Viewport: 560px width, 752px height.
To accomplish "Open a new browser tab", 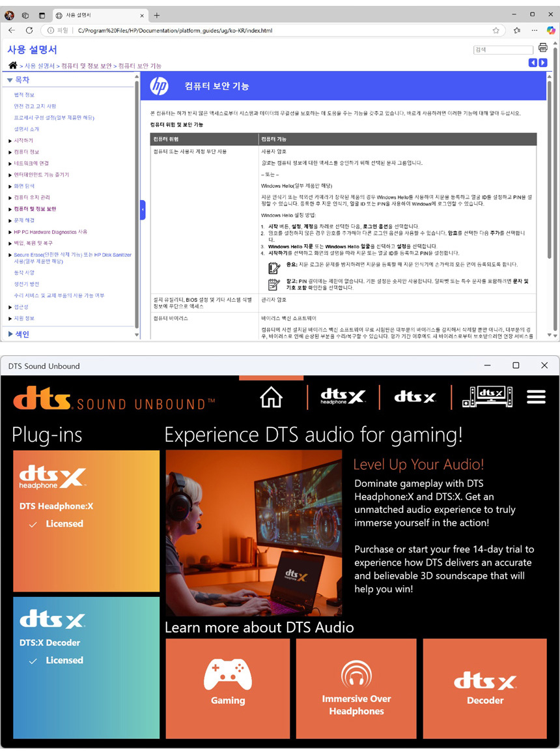I will [157, 15].
